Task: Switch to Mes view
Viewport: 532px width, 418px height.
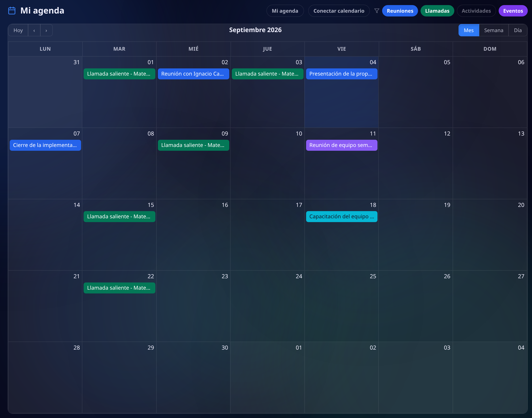Action: coord(469,30)
